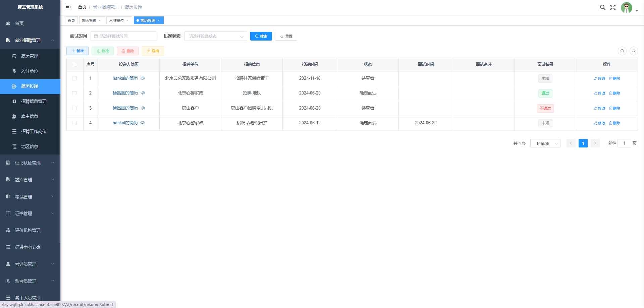Image resolution: width=644 pixels, height=308 pixels.
Task: Expand 题库管理 sidebar menu
Action: click(x=30, y=180)
